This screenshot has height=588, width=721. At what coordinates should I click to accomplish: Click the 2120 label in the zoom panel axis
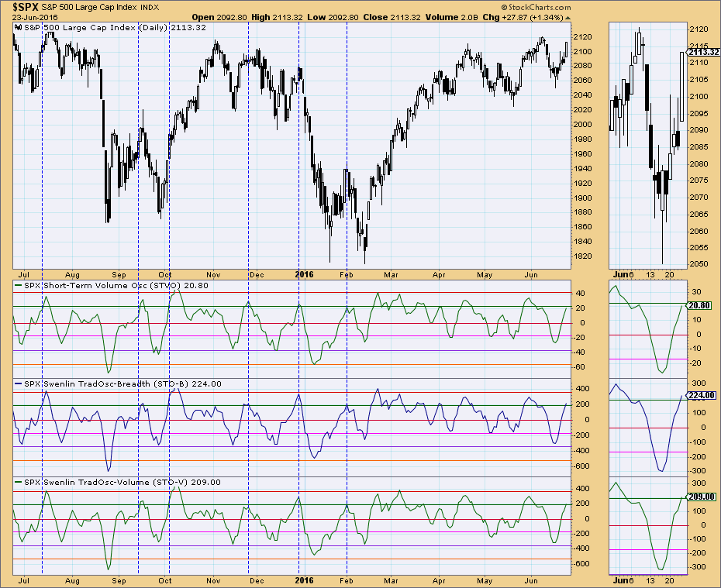click(x=699, y=29)
